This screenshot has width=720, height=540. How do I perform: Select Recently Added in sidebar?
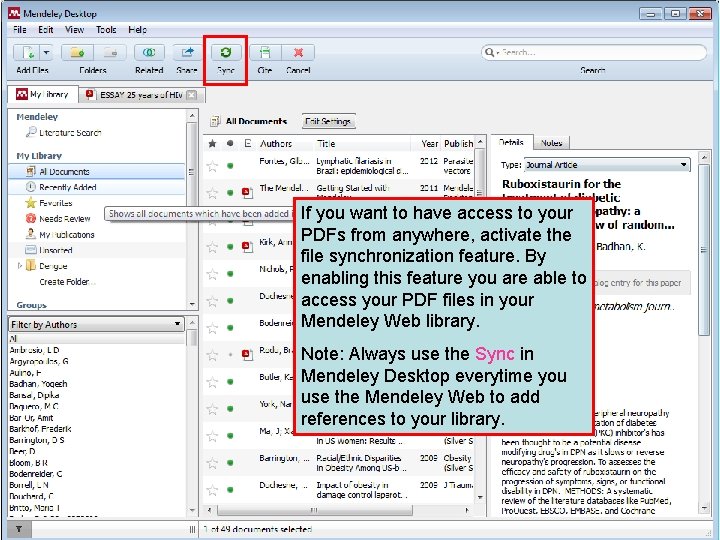coord(96,187)
